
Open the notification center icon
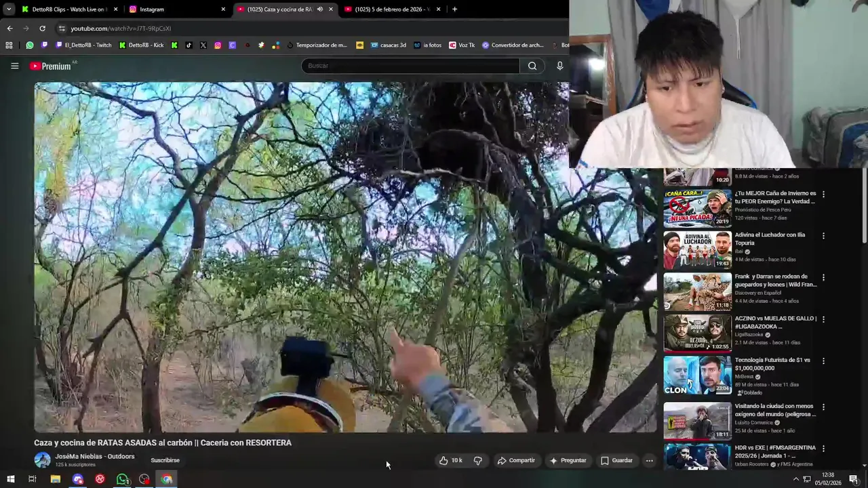point(854,479)
